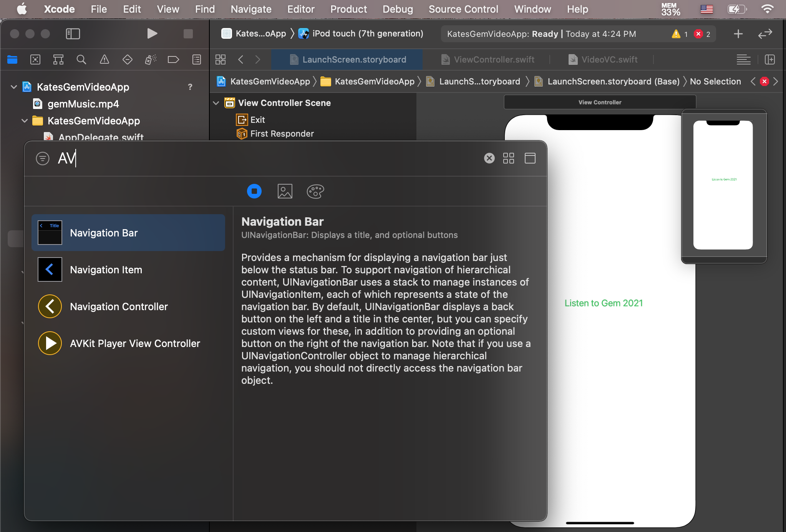786x532 pixels.
Task: Click the library filter icon beside the AV text
Action: (x=43, y=158)
